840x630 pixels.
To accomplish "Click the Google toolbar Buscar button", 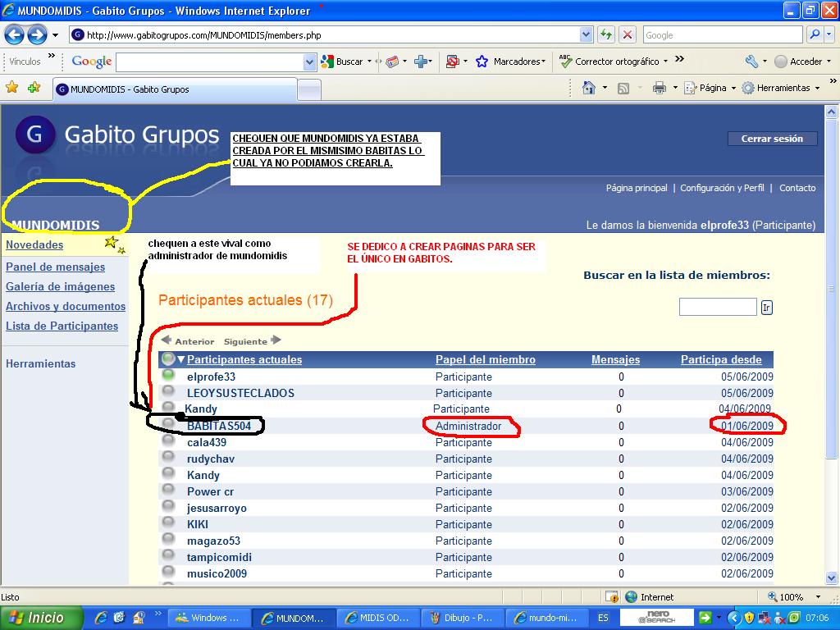I will (x=342, y=62).
